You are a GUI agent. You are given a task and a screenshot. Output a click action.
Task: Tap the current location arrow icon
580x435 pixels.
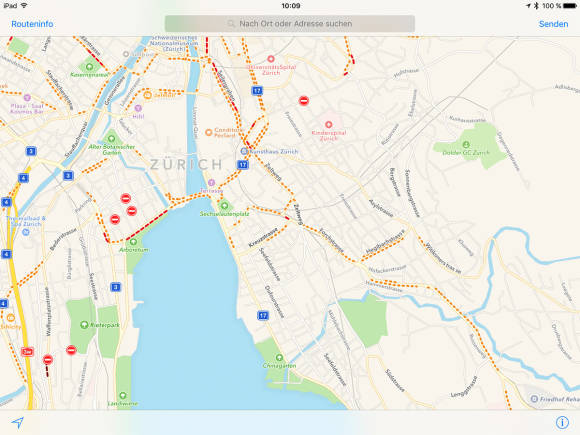pyautogui.click(x=17, y=422)
